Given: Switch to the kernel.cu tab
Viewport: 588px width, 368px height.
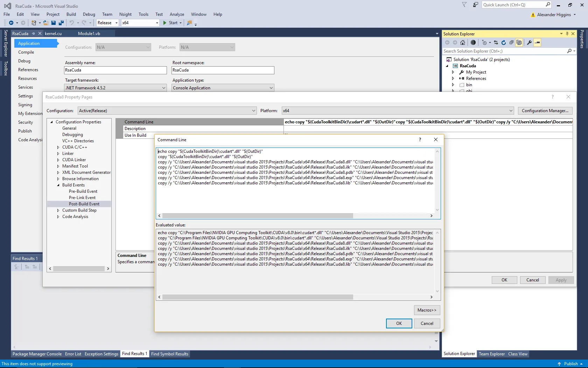Looking at the screenshot, I should [53, 34].
